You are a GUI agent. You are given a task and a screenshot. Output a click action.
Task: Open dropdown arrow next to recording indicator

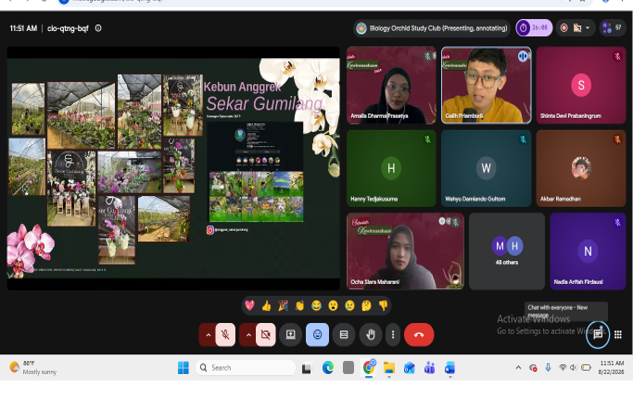coord(587,28)
